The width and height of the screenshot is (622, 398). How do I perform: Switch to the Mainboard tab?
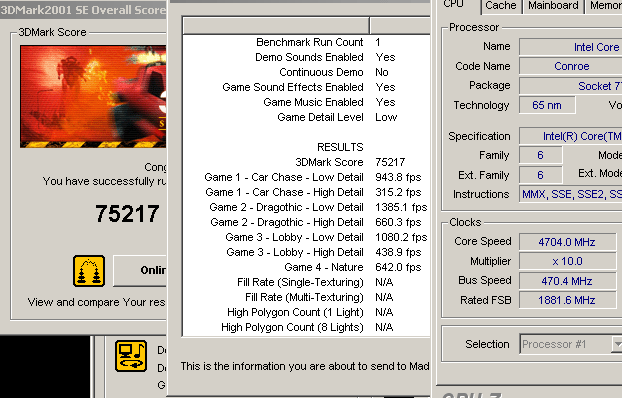pos(553,6)
